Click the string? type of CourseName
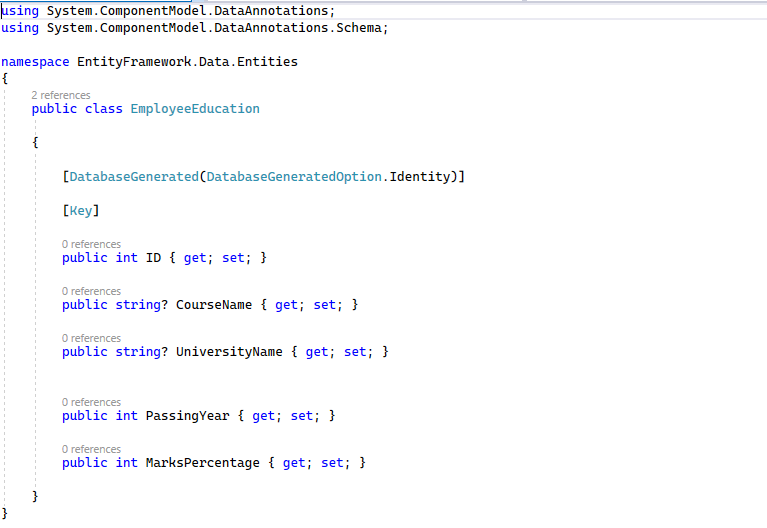 click(142, 305)
